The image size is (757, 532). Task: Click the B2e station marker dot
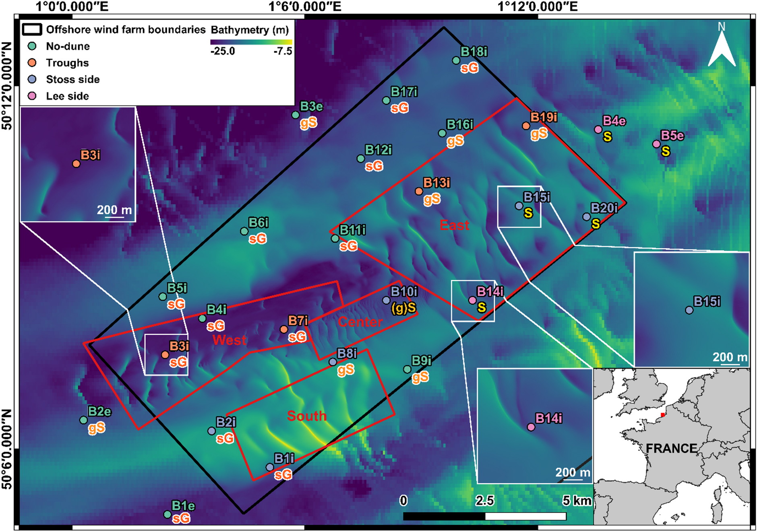point(83,420)
